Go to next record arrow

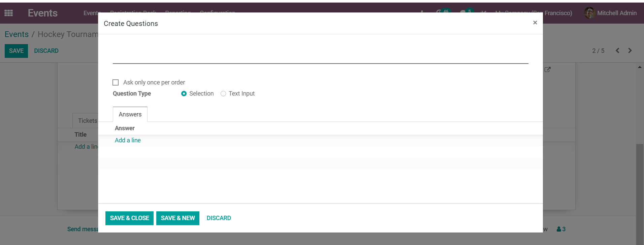click(630, 50)
